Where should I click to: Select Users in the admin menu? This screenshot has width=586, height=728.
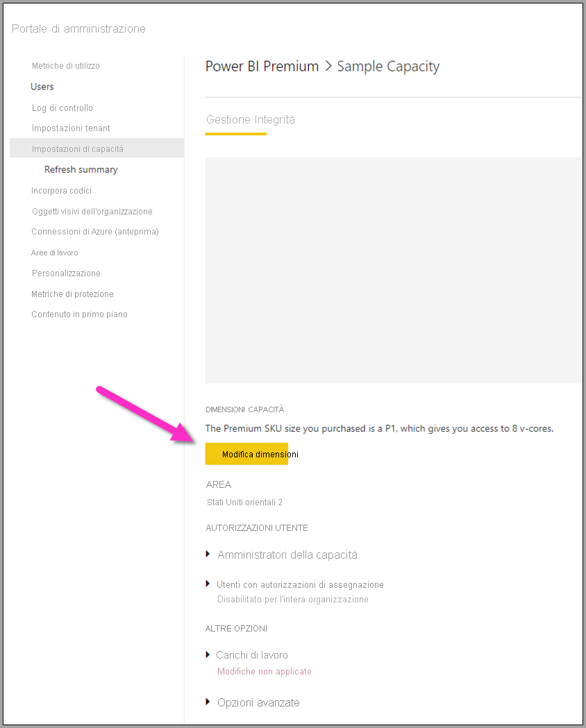click(42, 87)
